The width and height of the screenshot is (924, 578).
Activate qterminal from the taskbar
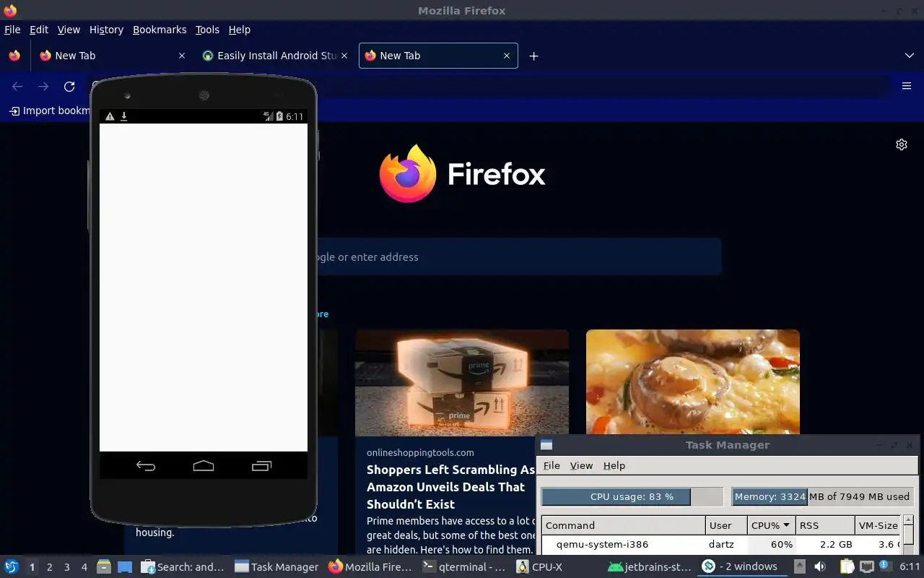tap(465, 567)
